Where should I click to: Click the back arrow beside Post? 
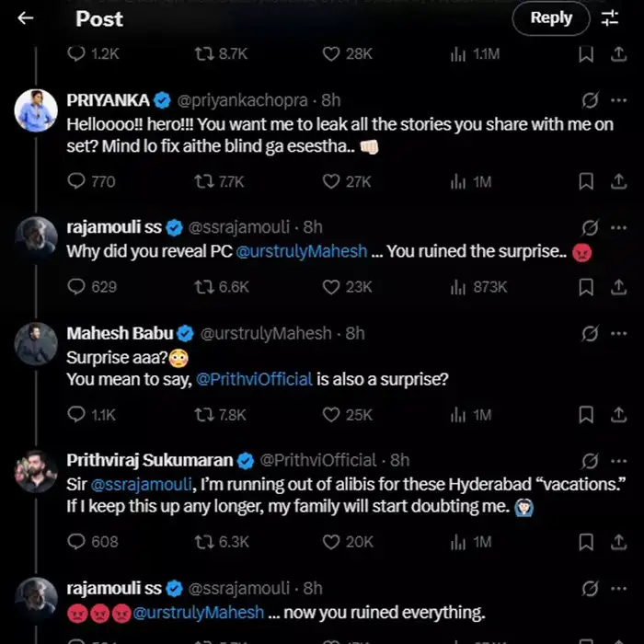coord(26,18)
